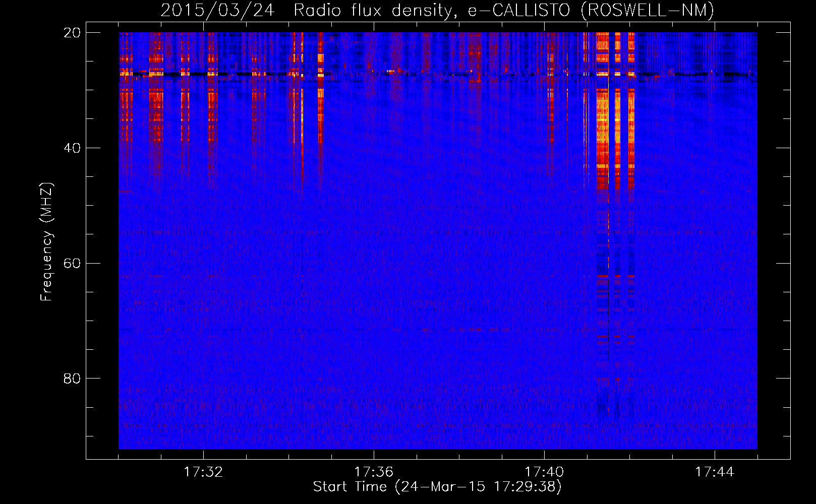Click the 20 frequency tick label
This screenshot has height=504, width=816.
pyautogui.click(x=72, y=33)
